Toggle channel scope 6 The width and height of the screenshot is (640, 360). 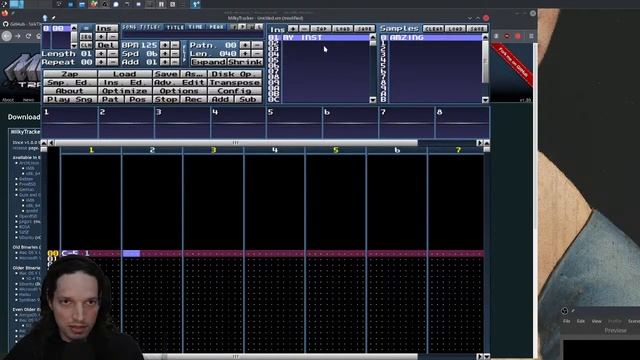tap(351, 122)
